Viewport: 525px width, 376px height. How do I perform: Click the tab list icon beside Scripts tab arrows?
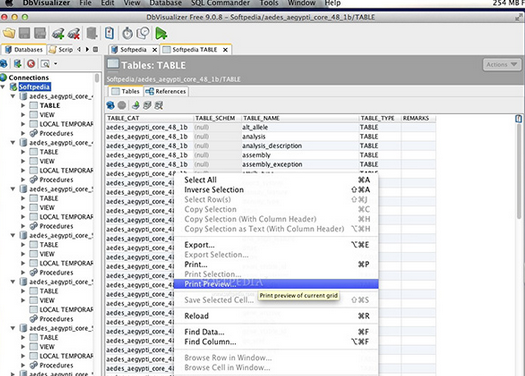click(95, 49)
